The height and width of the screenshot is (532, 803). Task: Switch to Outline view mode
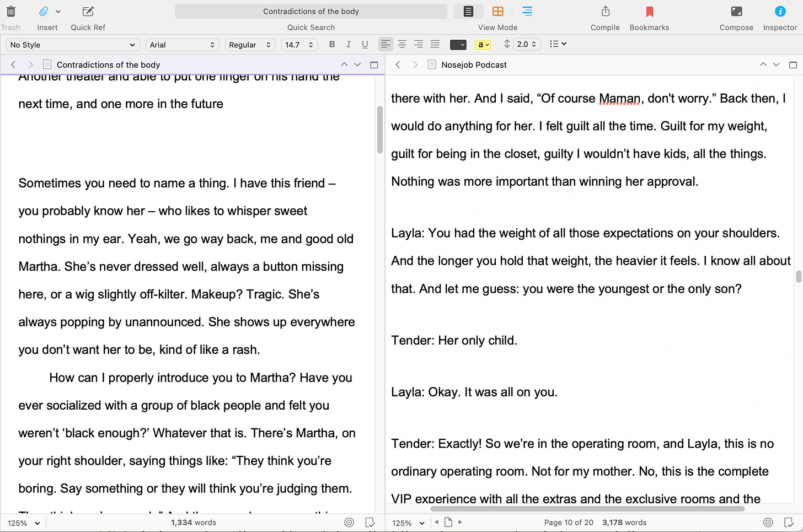pos(527,10)
